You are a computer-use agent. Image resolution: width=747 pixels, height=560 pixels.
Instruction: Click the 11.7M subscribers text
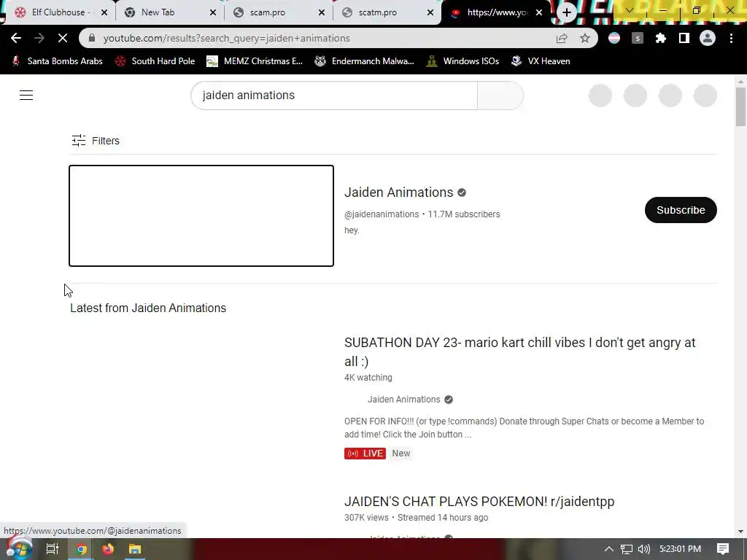(x=463, y=214)
